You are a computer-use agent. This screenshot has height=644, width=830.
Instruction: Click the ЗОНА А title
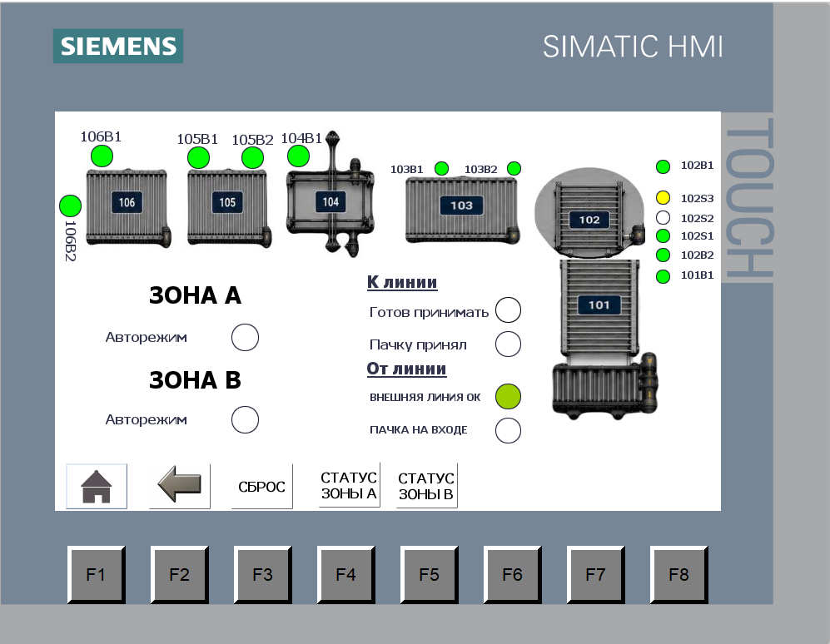195,295
